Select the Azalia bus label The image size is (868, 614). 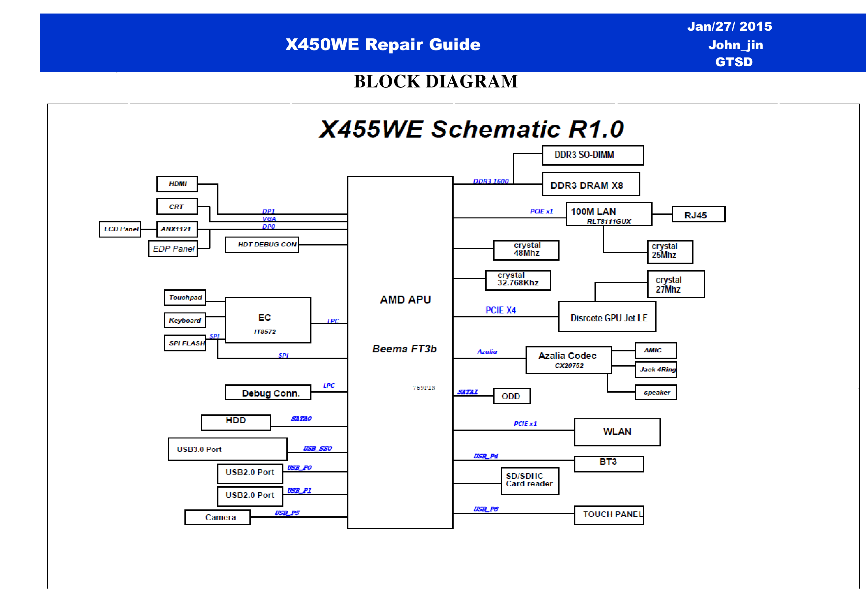tap(487, 352)
